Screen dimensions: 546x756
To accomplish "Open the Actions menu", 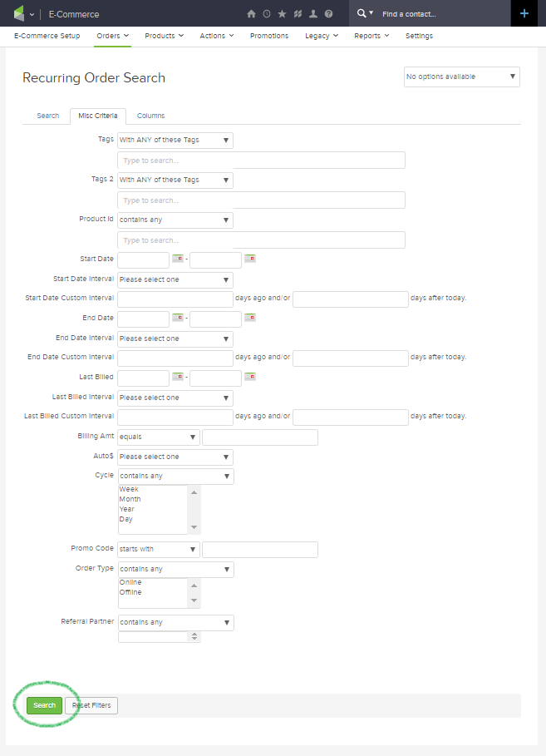I will pyautogui.click(x=217, y=36).
